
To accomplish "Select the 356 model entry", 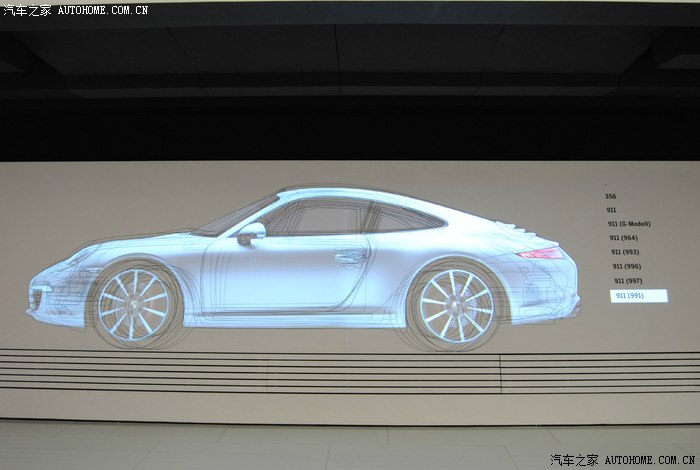I will (611, 196).
